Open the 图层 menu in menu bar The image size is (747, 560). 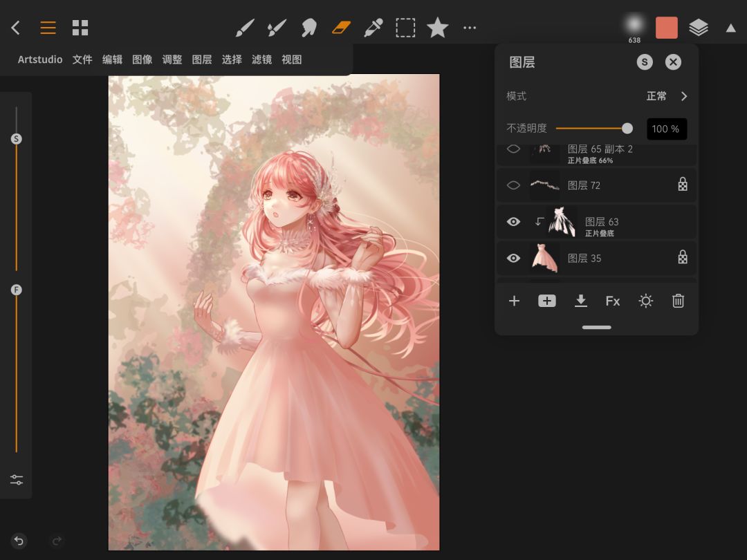click(202, 59)
